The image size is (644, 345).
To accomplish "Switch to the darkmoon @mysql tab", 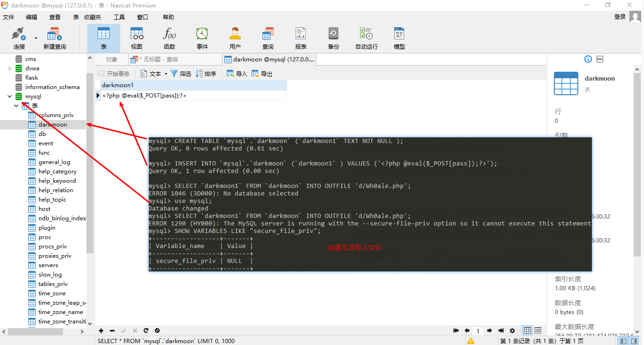I will pyautogui.click(x=270, y=60).
